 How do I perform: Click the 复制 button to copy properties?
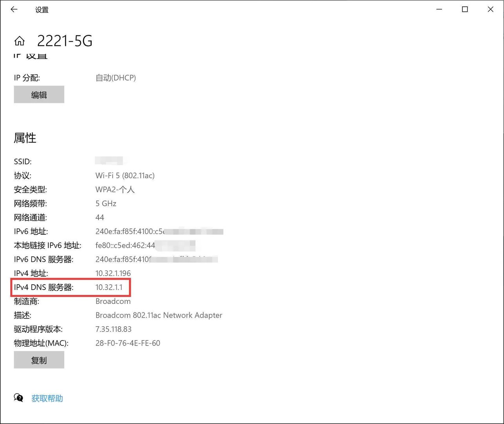(39, 360)
